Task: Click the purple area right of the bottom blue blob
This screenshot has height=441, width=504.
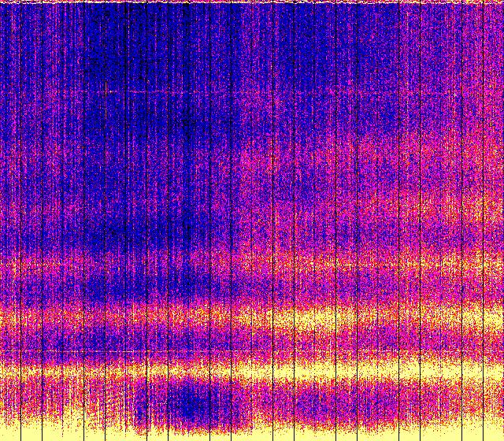Action: click(315, 403)
